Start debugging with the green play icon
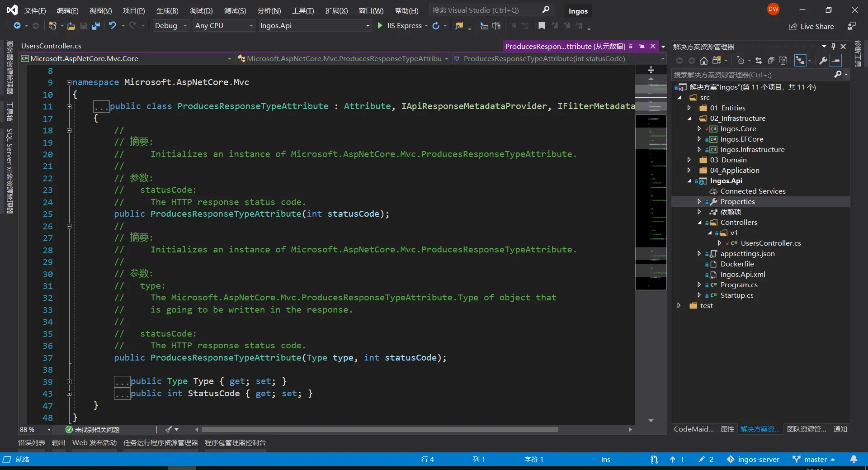Viewport: 868px width, 470px height. [x=380, y=26]
